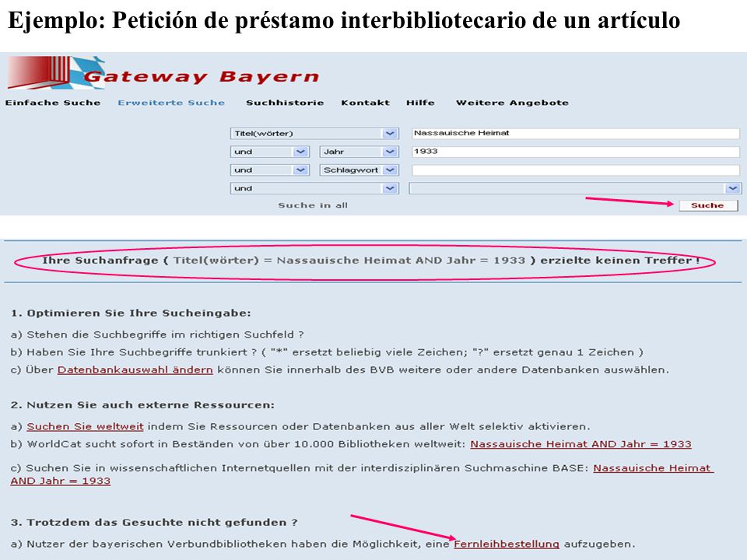
Task: Click text 'Haben Sie Ihre Suchbegriffe trunkiert ?'
Action: [142, 352]
